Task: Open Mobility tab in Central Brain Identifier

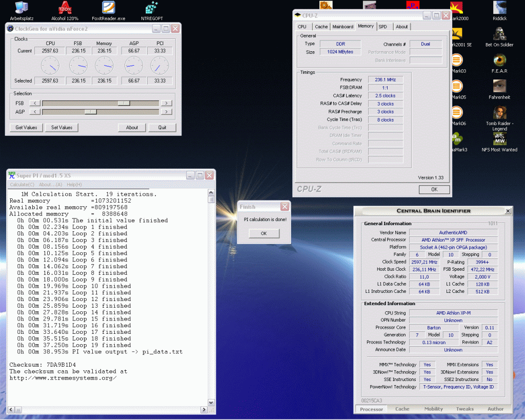Action: click(434, 409)
